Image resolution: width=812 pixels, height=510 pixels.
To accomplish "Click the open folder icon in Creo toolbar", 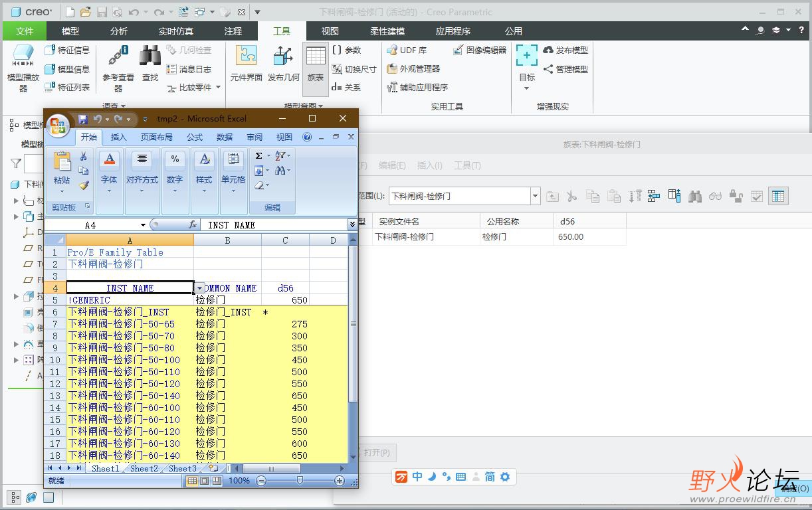I will pyautogui.click(x=85, y=12).
